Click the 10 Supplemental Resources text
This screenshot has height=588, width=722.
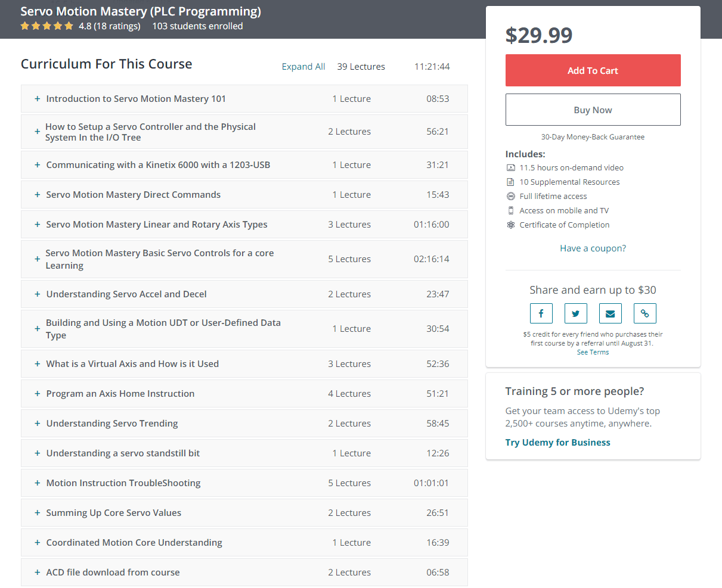(x=569, y=182)
